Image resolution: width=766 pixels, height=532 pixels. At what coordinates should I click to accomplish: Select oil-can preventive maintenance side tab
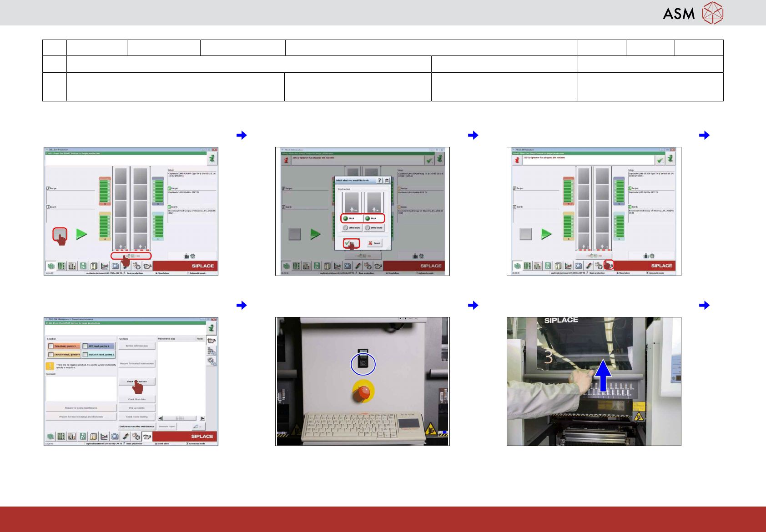[x=212, y=341]
